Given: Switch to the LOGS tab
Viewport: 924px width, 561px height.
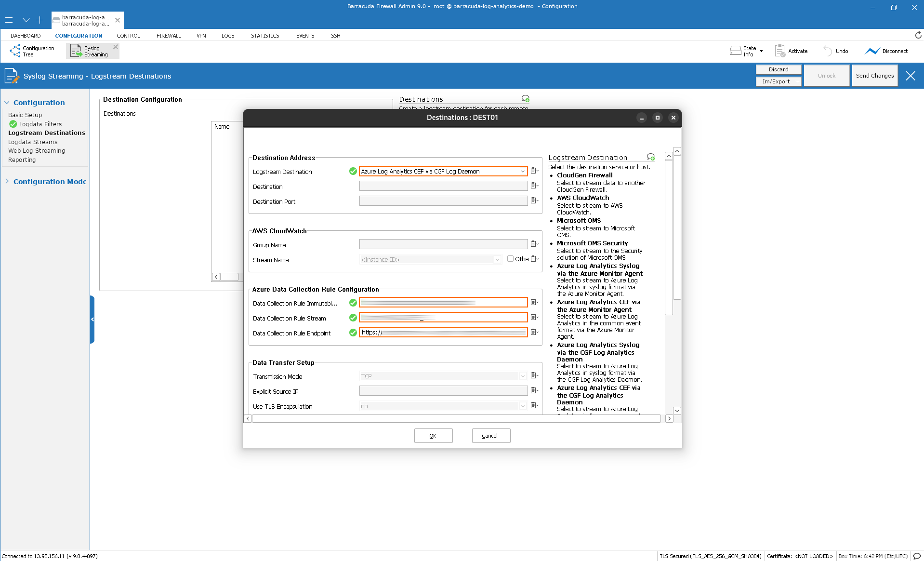Looking at the screenshot, I should 228,36.
